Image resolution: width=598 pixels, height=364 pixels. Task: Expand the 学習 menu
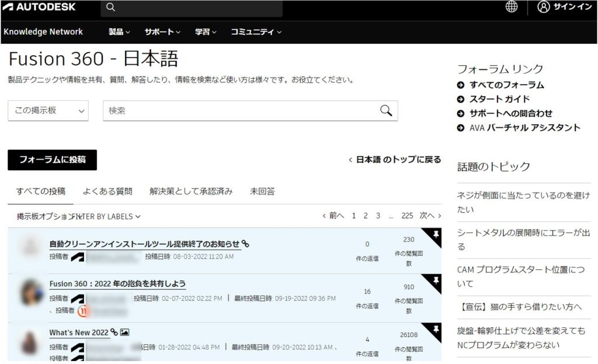click(206, 32)
